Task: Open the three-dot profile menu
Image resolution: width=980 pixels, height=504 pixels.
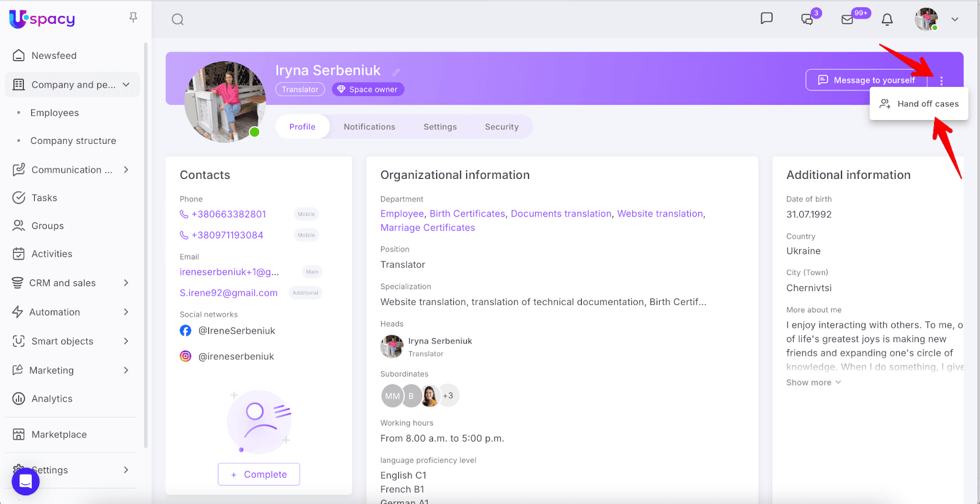Action: pos(941,81)
